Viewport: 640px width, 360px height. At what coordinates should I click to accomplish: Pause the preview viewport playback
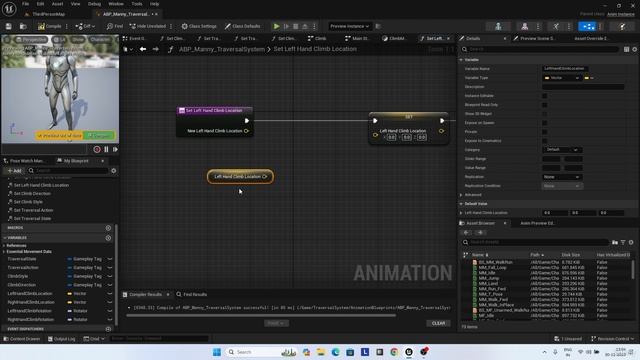coord(107,149)
